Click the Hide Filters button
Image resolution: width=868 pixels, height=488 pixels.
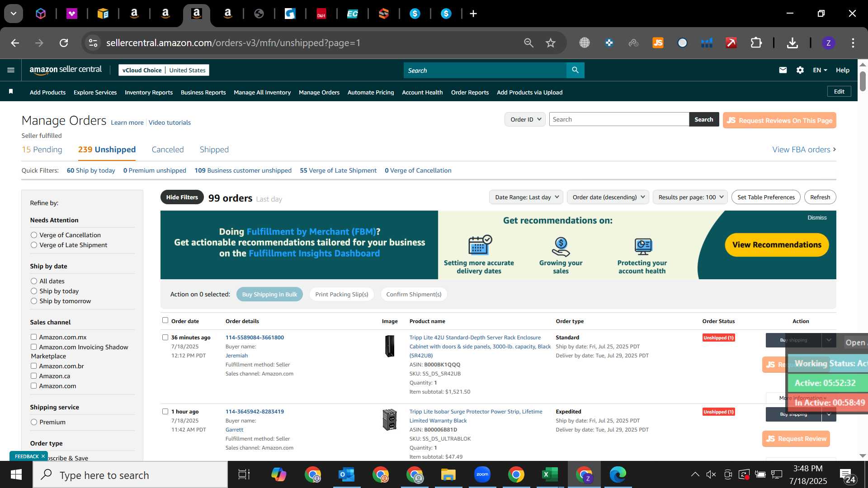coord(182,197)
